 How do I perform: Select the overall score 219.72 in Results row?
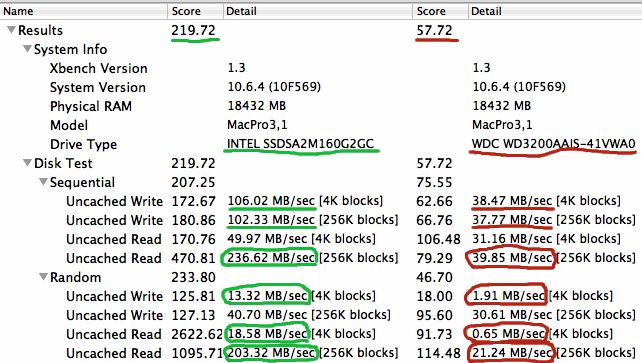[x=193, y=30]
